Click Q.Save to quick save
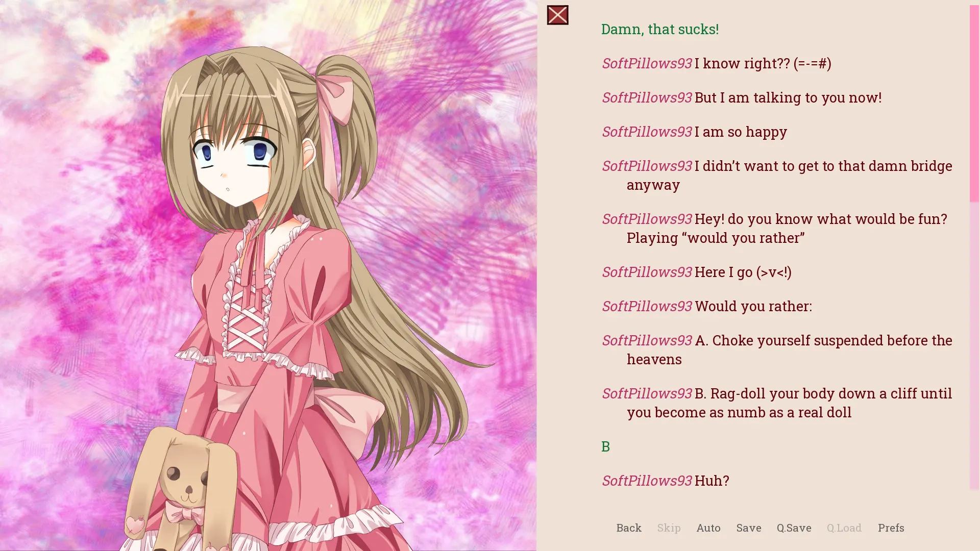The height and width of the screenshot is (551, 980). point(794,528)
